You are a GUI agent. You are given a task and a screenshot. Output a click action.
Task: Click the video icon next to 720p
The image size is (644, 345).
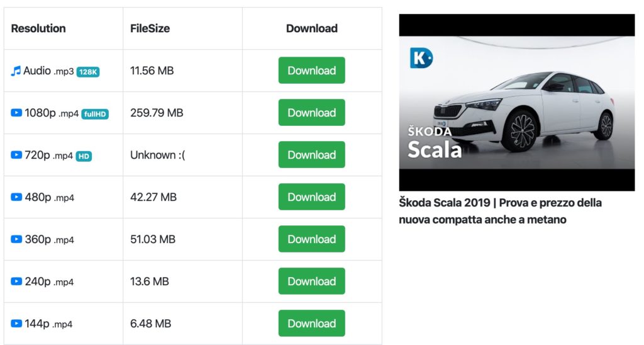(x=16, y=156)
